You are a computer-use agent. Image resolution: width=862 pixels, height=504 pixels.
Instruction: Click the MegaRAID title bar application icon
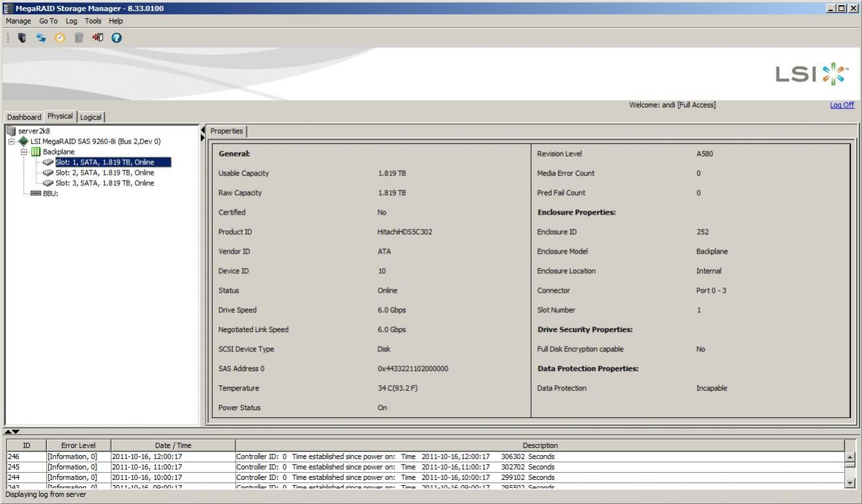click(8, 8)
